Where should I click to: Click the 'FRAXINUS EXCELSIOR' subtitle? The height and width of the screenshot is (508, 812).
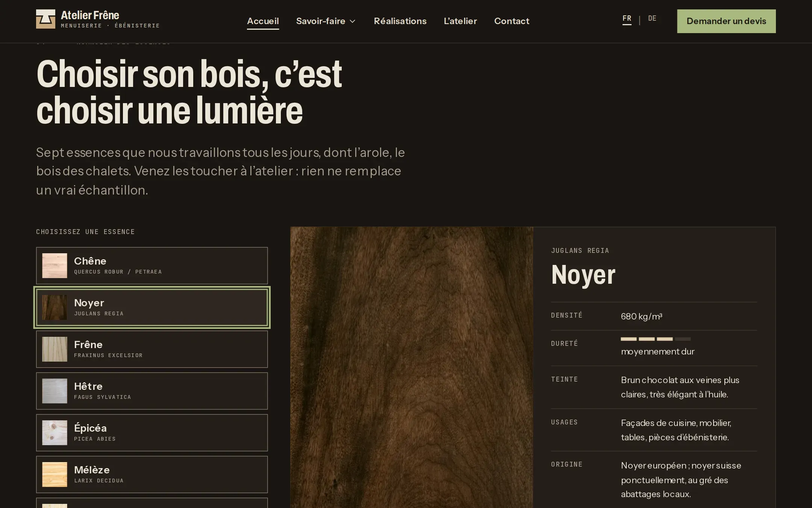click(x=108, y=355)
